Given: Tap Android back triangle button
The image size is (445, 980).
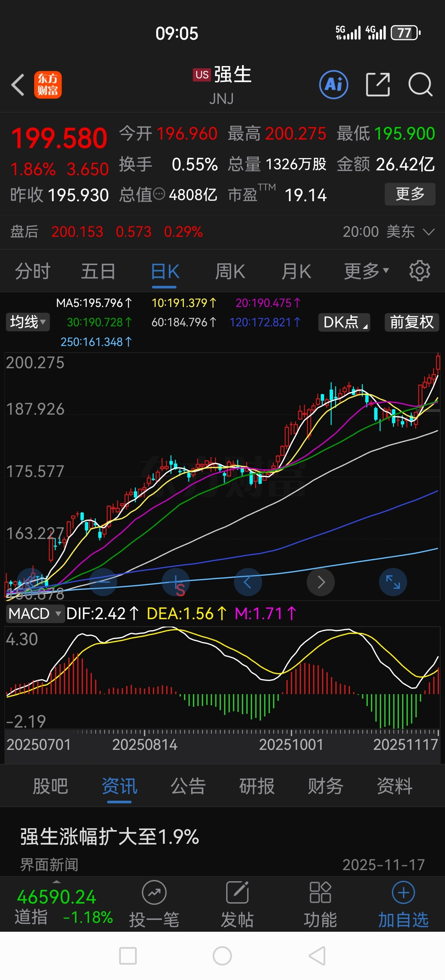Looking at the screenshot, I should pos(317,956).
